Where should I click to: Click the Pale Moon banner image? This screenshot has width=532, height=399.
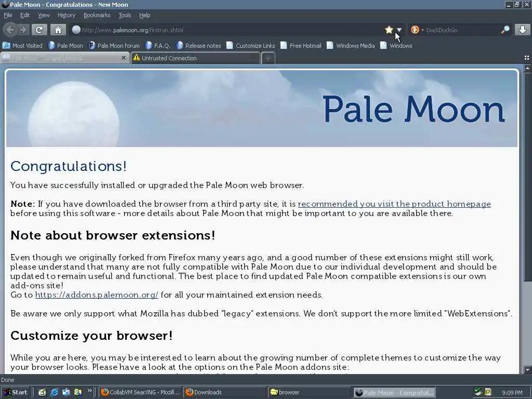tap(262, 109)
